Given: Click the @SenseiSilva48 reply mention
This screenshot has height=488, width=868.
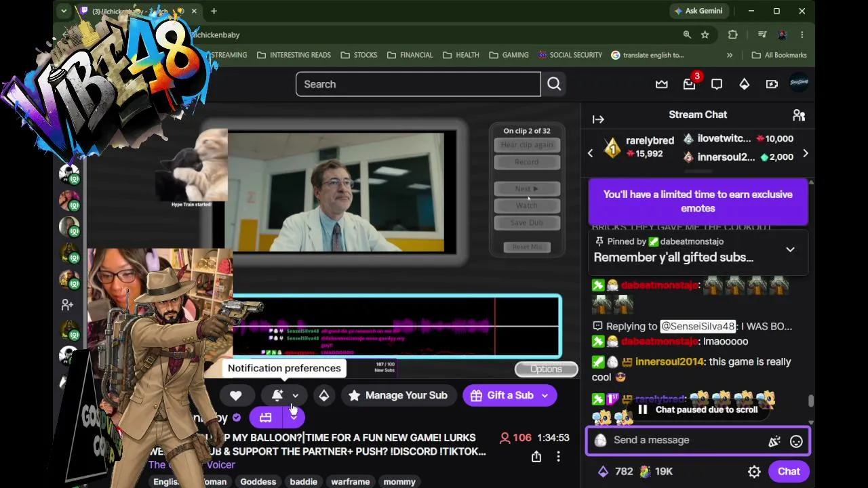Looking at the screenshot, I should click(698, 326).
